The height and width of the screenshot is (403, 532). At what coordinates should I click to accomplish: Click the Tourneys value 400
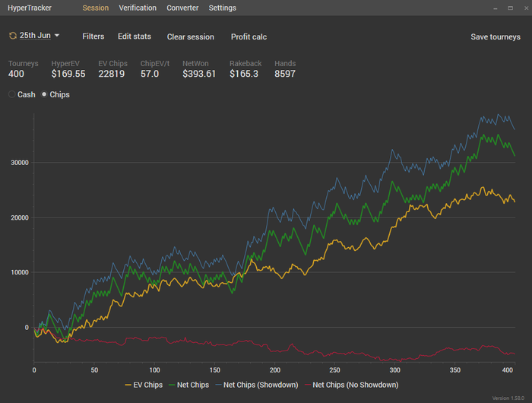pyautogui.click(x=16, y=74)
